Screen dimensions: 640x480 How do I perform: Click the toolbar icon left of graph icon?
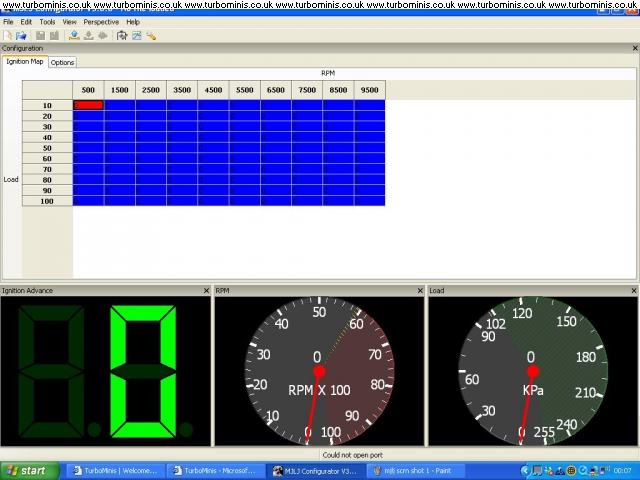click(122, 36)
